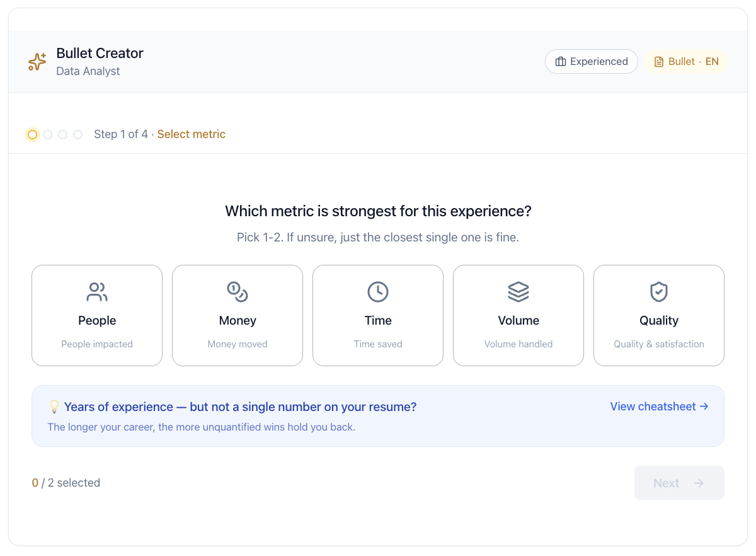Click the third step indicator dot

(63, 134)
